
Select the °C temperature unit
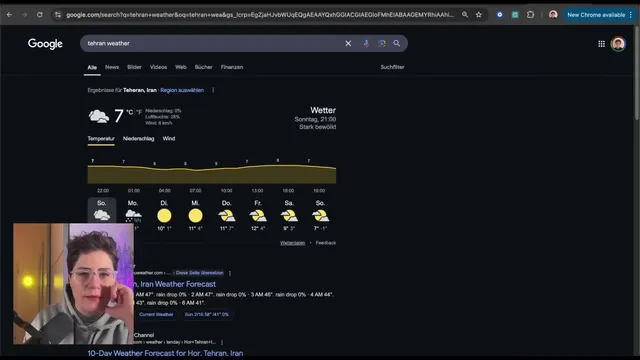[130, 111]
